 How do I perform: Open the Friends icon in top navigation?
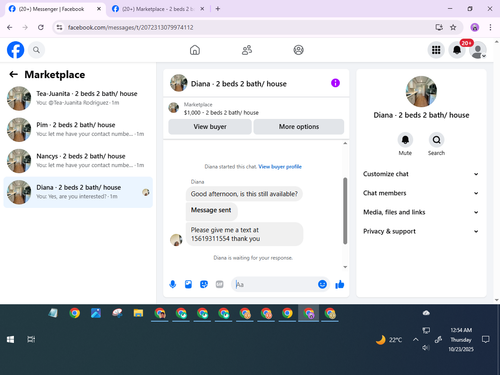pos(247,50)
